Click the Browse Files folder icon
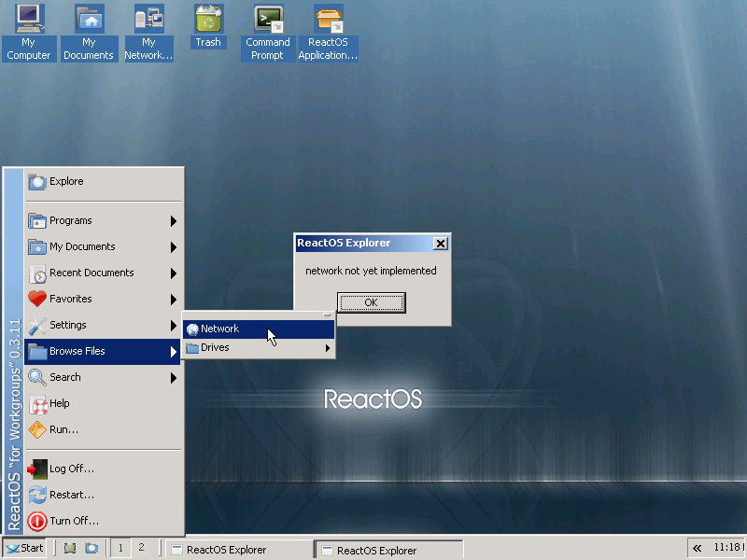The width and height of the screenshot is (747, 560). 37,352
